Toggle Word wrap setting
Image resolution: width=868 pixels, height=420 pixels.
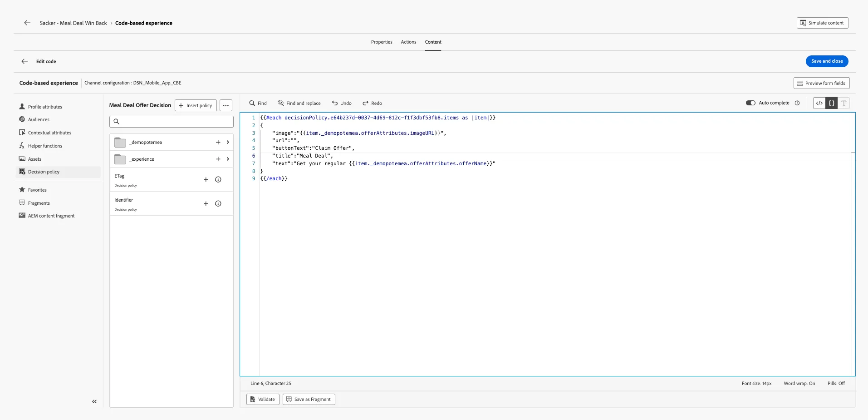click(x=799, y=383)
